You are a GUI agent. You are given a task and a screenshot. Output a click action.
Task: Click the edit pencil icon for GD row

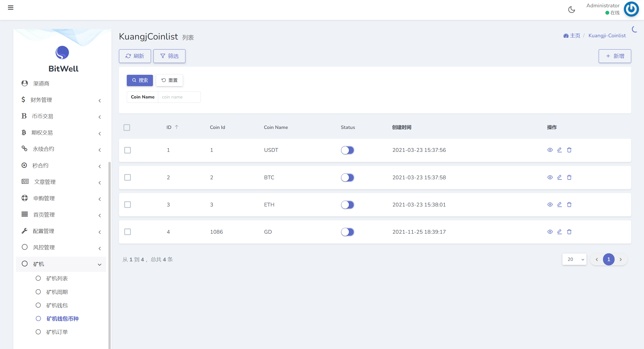559,232
